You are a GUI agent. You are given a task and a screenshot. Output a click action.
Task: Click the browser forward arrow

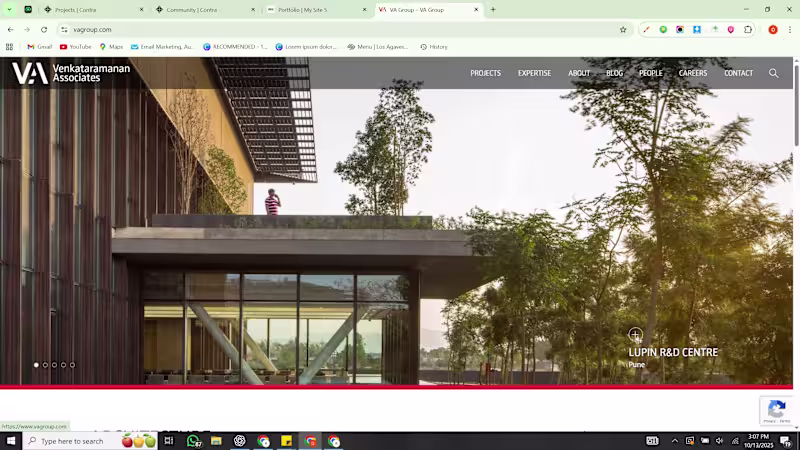(27, 30)
